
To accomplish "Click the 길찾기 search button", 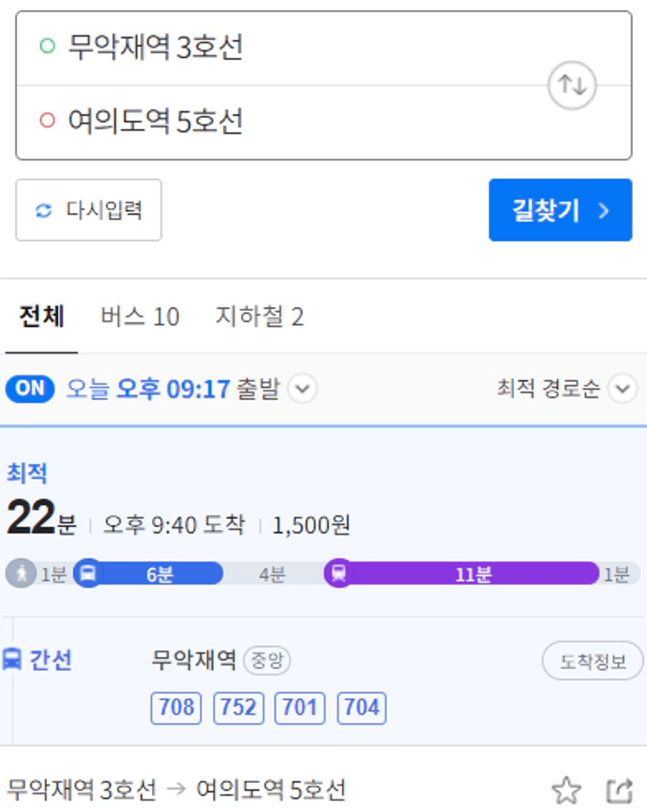I will pyautogui.click(x=560, y=210).
